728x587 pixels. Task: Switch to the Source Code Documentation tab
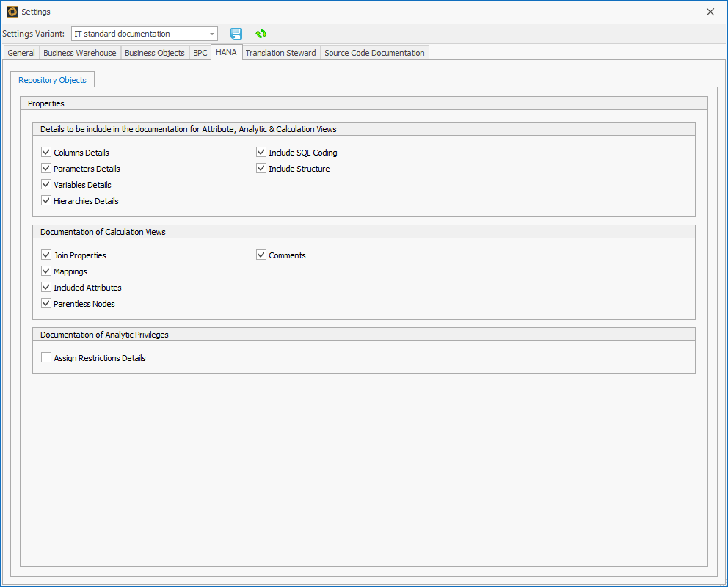374,52
